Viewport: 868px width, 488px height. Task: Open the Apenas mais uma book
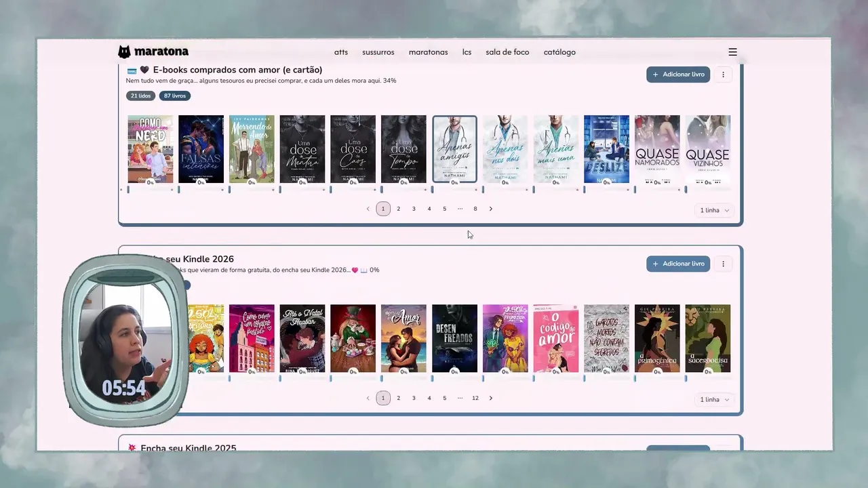tap(556, 149)
